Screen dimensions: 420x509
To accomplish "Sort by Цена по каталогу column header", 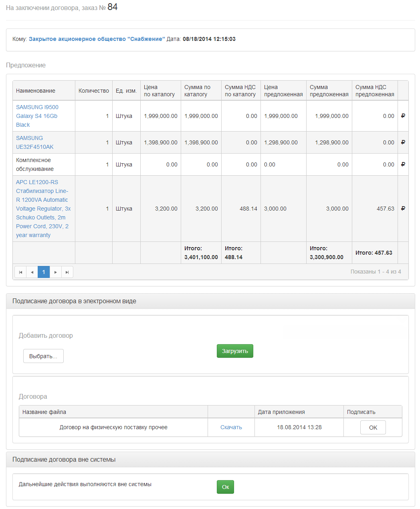I will 161,91.
